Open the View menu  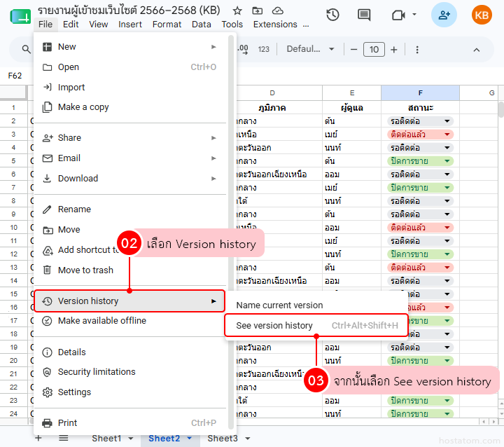99,25
